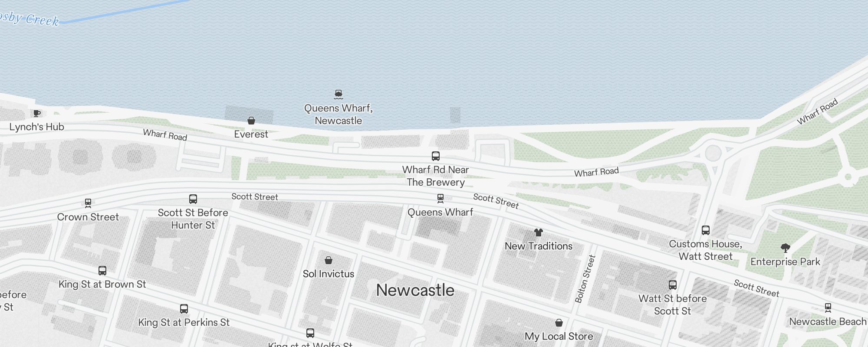Image resolution: width=868 pixels, height=347 pixels.
Task: Click Crown Street tram stop icon
Action: click(x=88, y=203)
